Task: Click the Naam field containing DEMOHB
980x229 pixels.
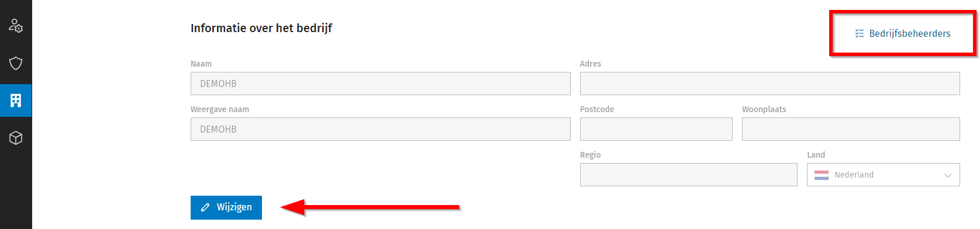Action: pos(381,84)
